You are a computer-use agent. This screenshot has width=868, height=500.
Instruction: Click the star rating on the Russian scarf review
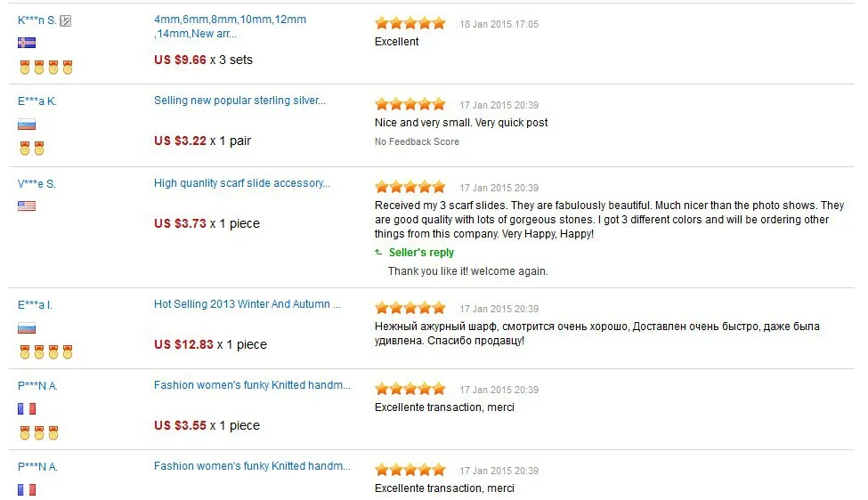410,308
